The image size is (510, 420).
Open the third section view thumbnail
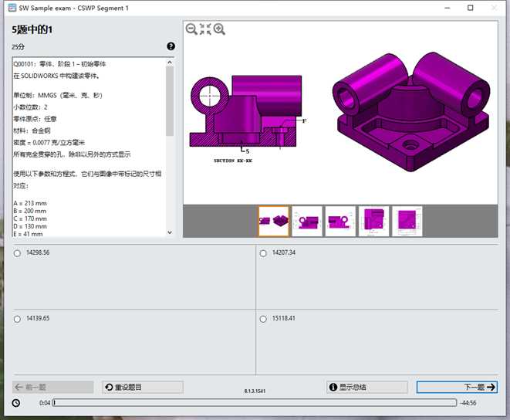pyautogui.click(x=340, y=221)
